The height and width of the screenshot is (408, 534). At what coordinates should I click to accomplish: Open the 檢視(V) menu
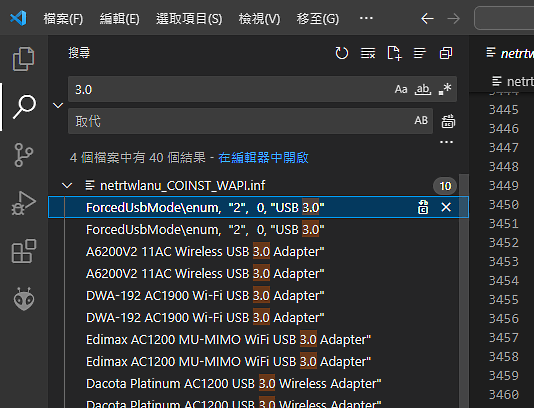point(260,18)
